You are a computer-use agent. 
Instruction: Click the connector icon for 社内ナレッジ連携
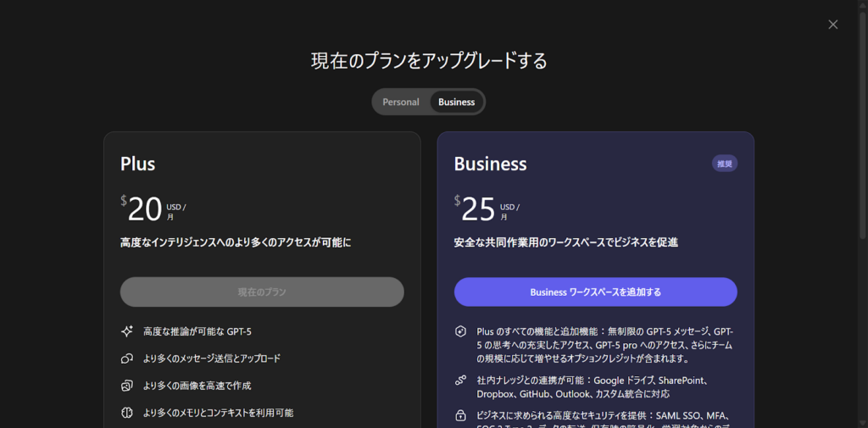point(461,381)
